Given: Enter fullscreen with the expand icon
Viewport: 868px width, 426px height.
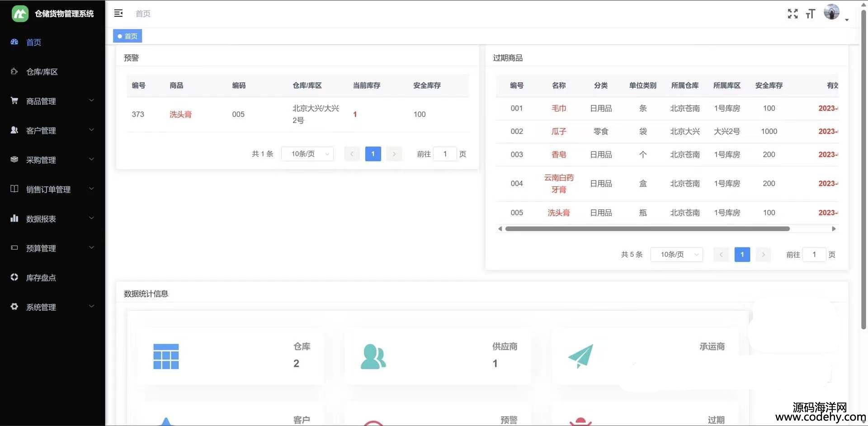Looking at the screenshot, I should tap(793, 14).
